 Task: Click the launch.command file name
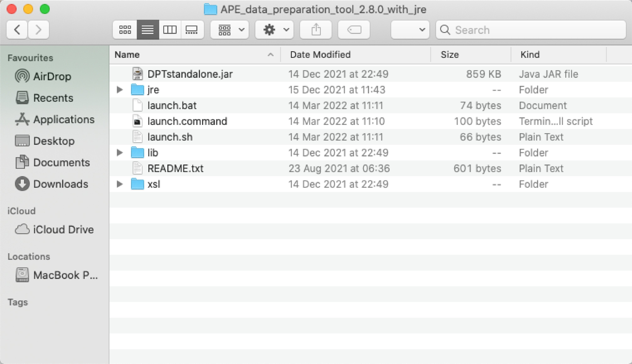click(187, 121)
